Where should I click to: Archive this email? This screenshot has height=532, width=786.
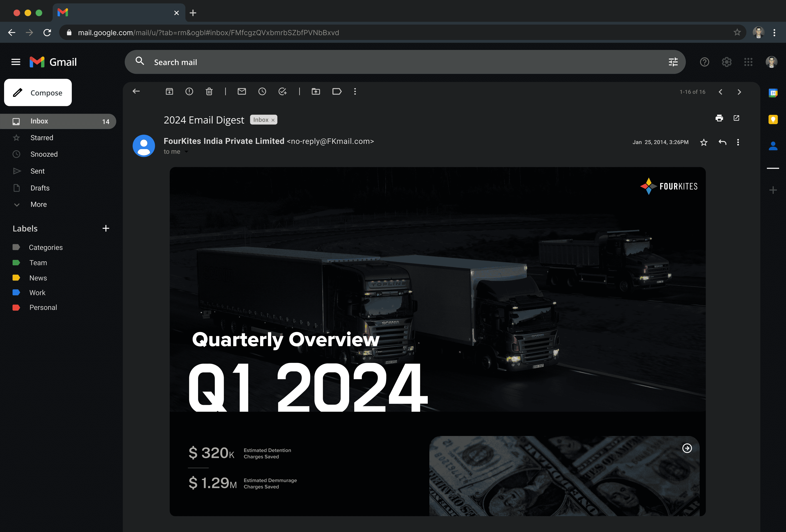[x=169, y=91]
